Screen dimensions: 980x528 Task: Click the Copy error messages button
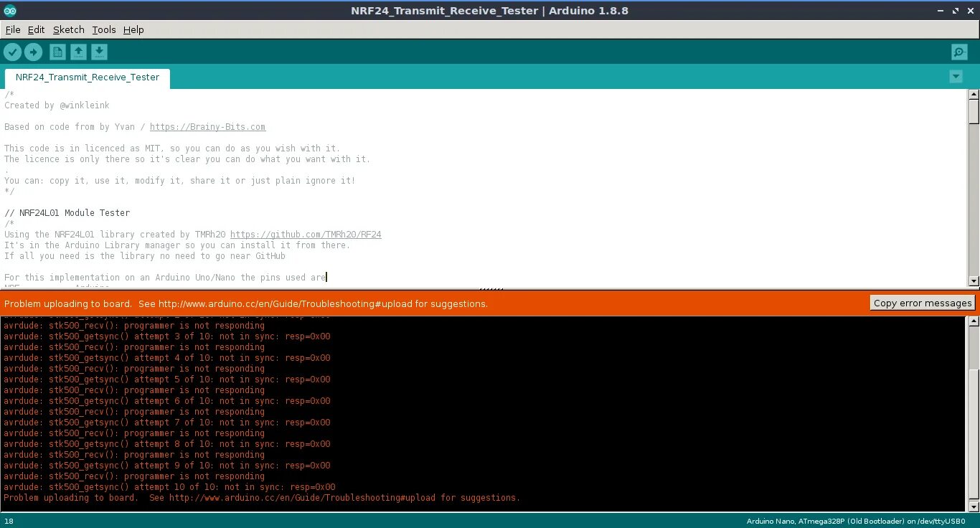(923, 303)
